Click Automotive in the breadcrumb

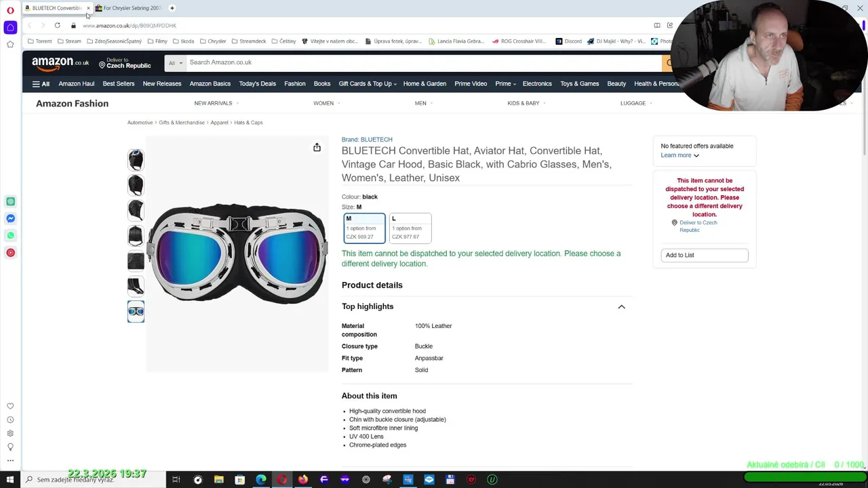tap(140, 123)
